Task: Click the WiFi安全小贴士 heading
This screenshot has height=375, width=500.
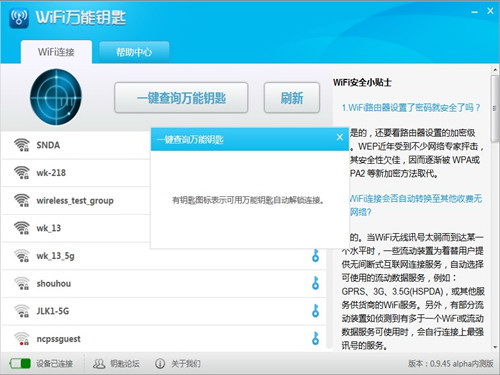Action: (x=362, y=83)
